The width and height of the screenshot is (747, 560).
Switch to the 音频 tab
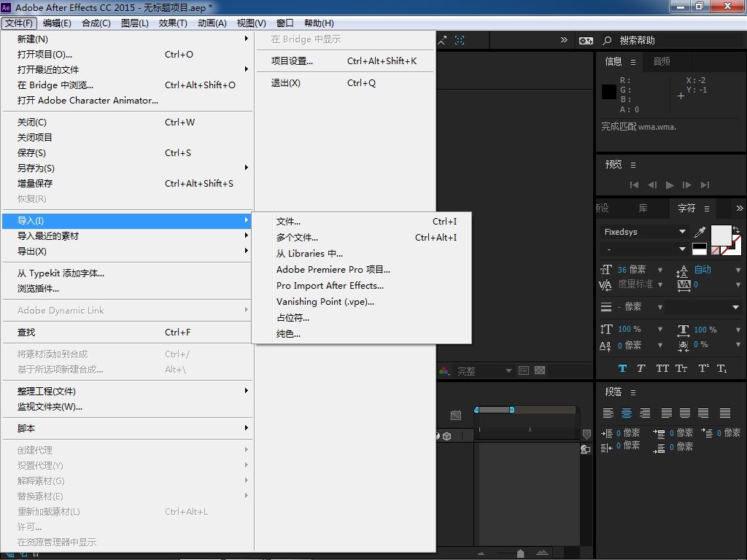click(x=662, y=61)
